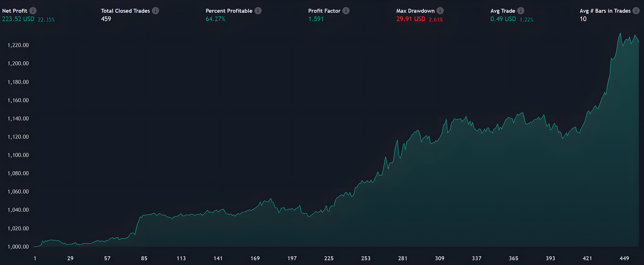The height and width of the screenshot is (265, 644).
Task: Click the Max Drawdown info icon
Action: point(440,11)
